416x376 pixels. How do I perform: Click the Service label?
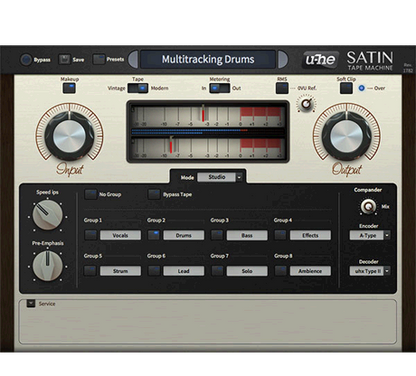47,304
